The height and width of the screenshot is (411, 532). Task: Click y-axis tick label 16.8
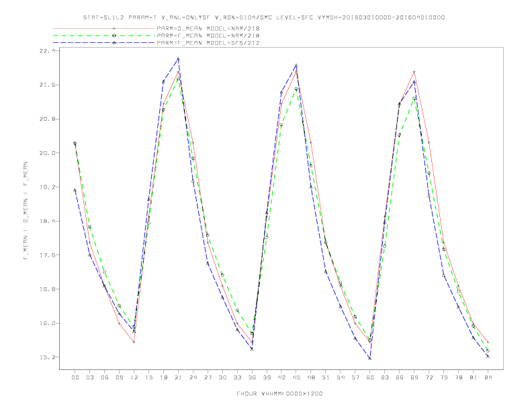[46, 289]
